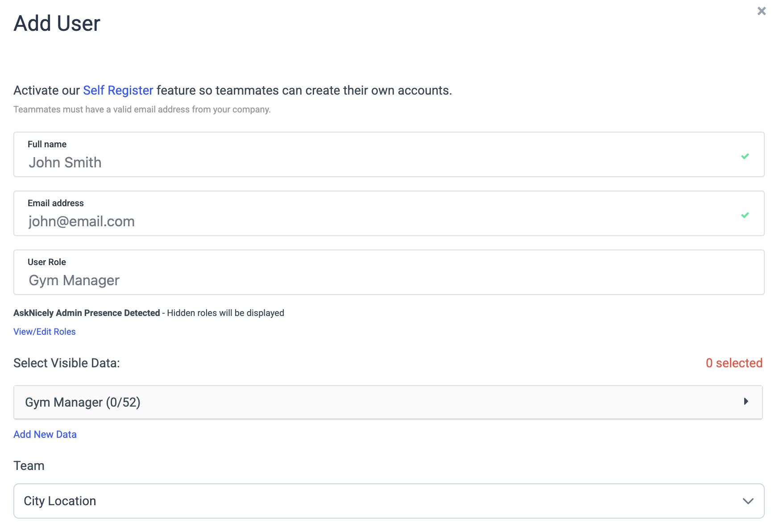Screen dimensions: 779x532
Task: Click the green checkmark in Full name field
Action: tap(745, 156)
